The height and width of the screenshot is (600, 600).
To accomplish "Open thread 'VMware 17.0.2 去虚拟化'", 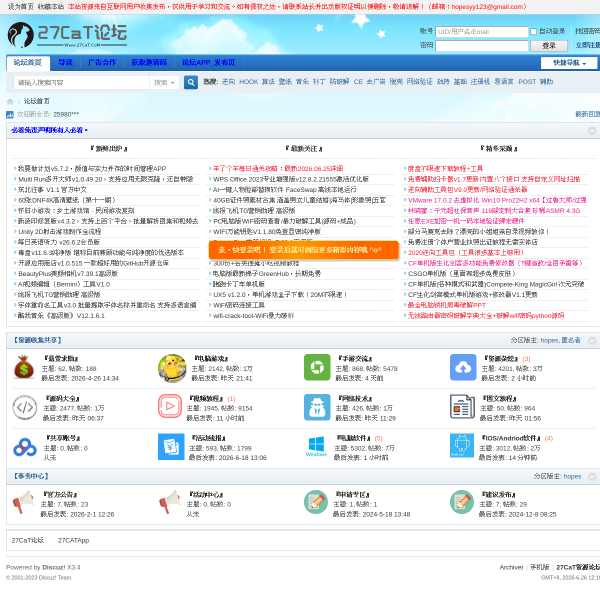I will [x=497, y=201].
